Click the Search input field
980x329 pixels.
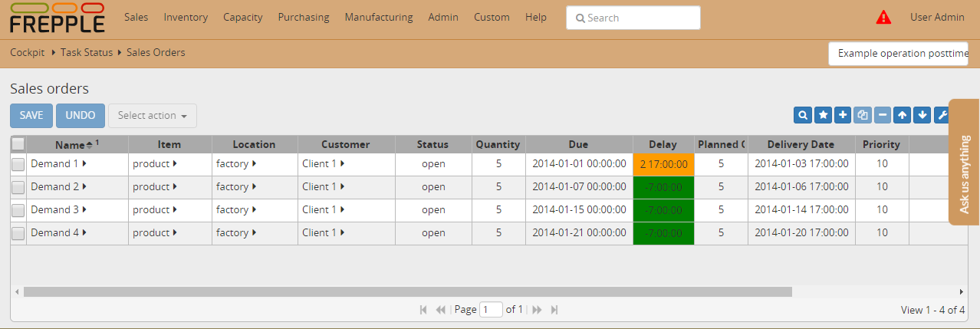click(633, 18)
